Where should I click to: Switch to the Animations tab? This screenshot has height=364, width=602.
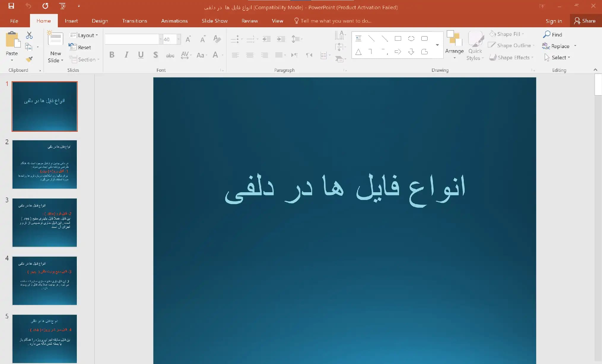(x=174, y=21)
